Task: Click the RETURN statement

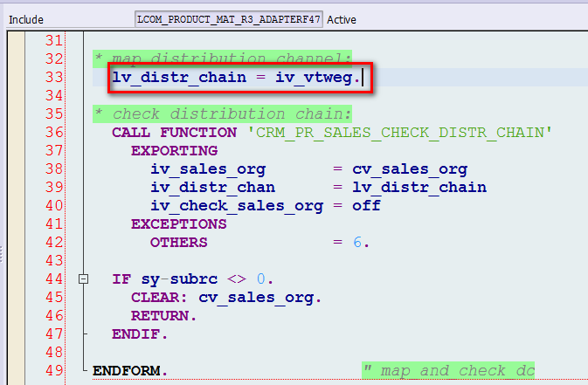Action: click(x=164, y=316)
